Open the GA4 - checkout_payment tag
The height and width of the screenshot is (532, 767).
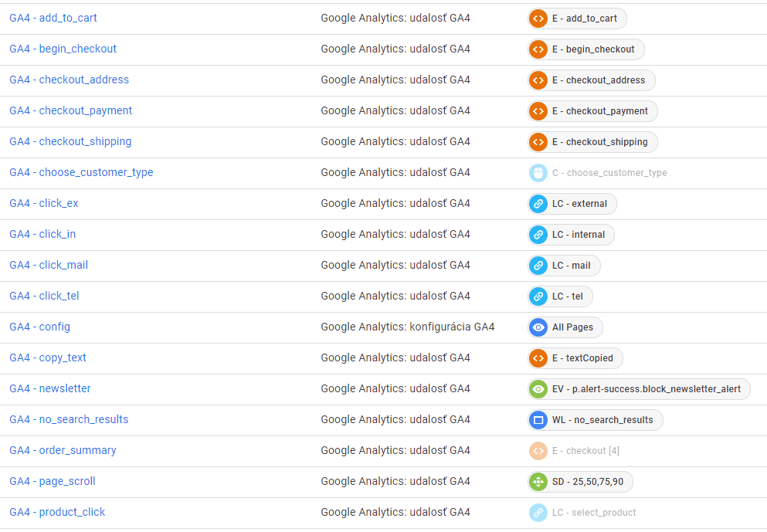(x=71, y=110)
